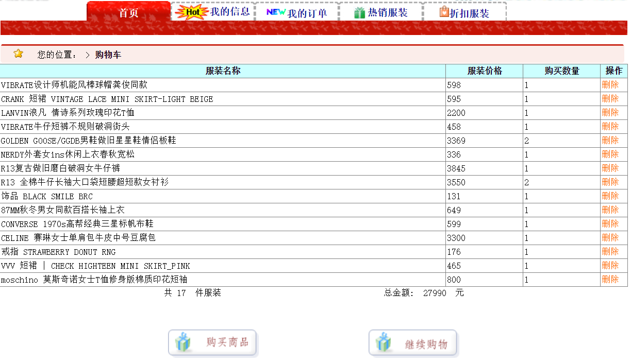Image resolution: width=631 pixels, height=364 pixels.
Task: Delete the CRANK VINTAGE LACE MINI SKIRT row
Action: pos(610,99)
